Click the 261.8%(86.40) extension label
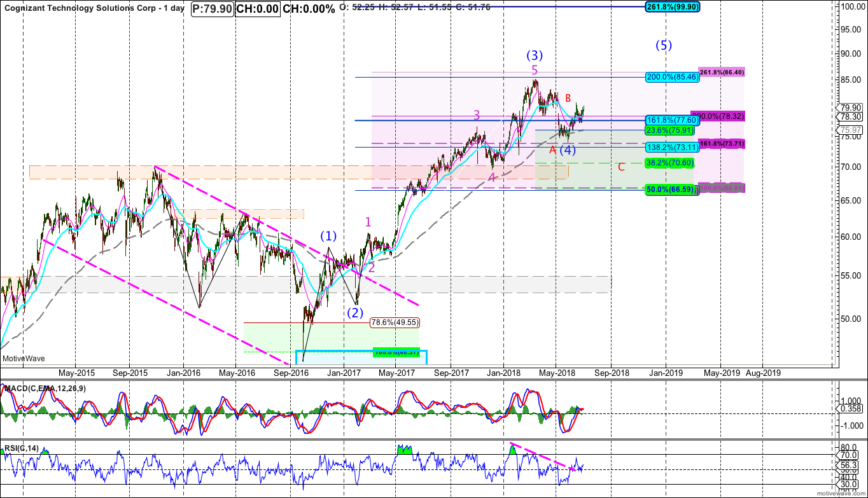 (x=722, y=73)
